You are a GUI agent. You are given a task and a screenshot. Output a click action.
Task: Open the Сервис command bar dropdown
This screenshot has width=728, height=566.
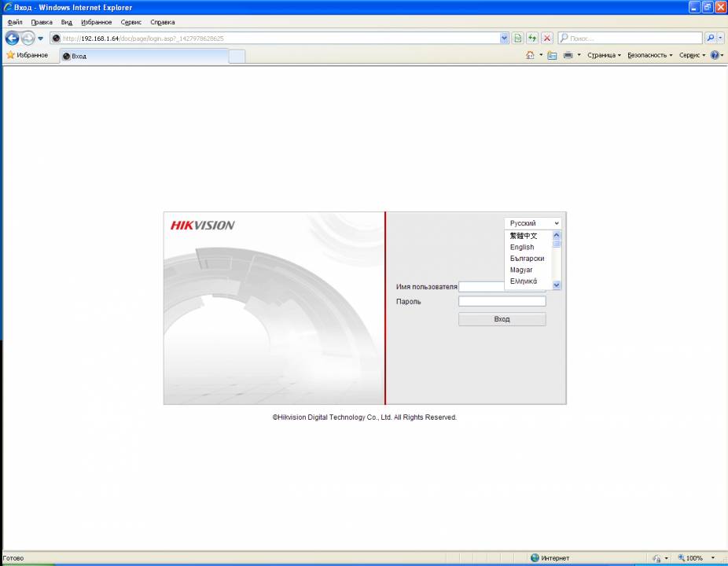693,55
